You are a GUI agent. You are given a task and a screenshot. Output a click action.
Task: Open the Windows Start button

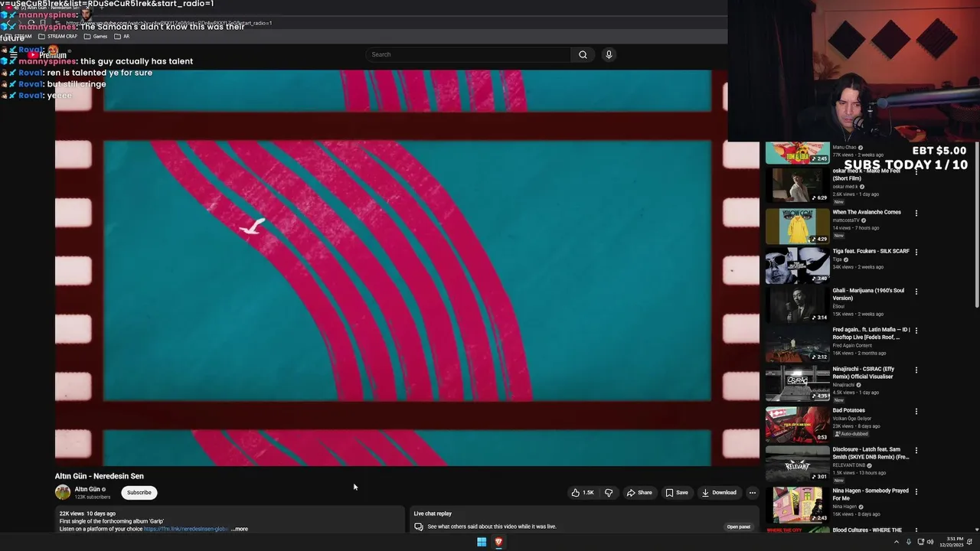[482, 542]
